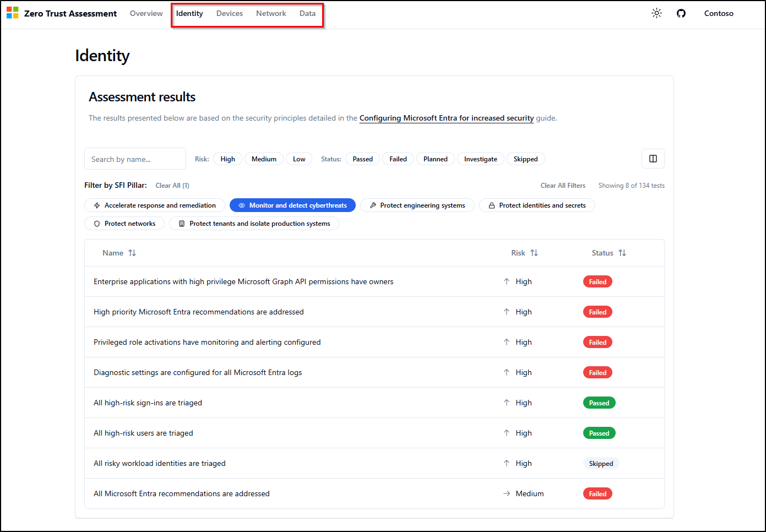Open Enterprise applications with high privilege Graph row

click(x=374, y=281)
